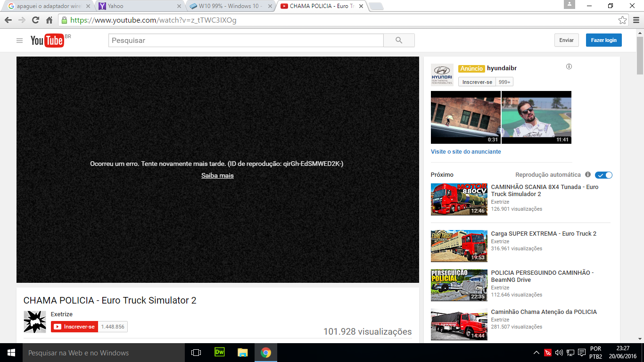644x362 pixels.
Task: Click the 1.448.856 subscriber count
Action: tap(113, 327)
